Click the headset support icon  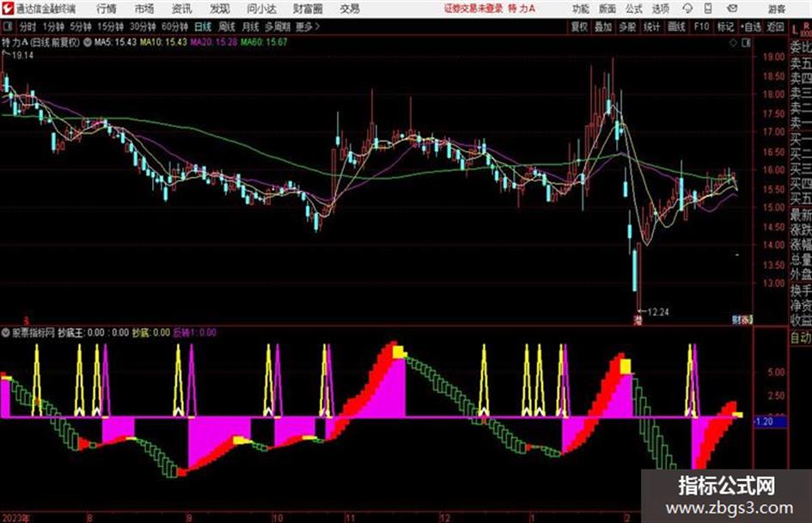click(x=687, y=9)
